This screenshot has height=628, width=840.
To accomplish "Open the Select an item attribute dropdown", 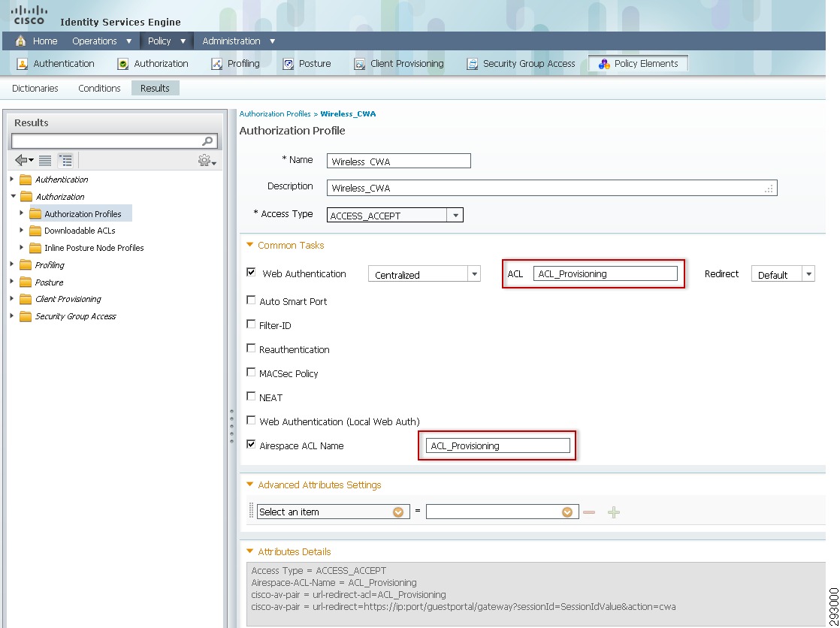I will (398, 512).
